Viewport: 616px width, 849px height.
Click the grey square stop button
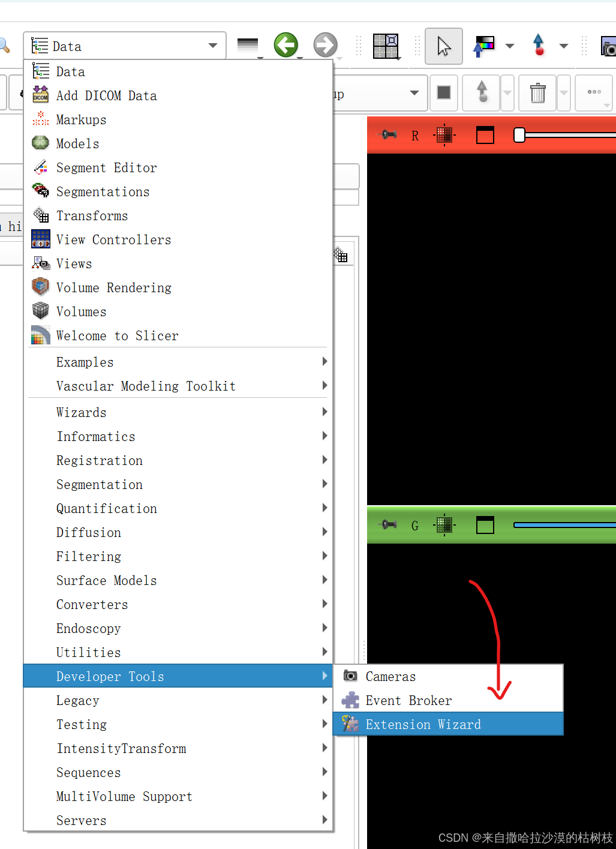pos(444,92)
